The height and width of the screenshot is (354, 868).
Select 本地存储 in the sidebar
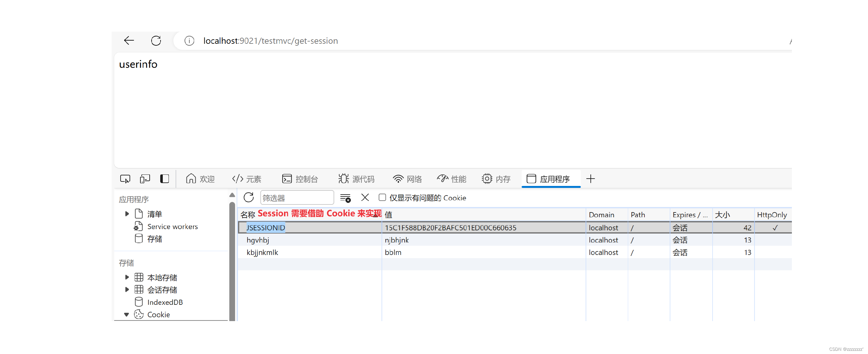click(x=162, y=277)
